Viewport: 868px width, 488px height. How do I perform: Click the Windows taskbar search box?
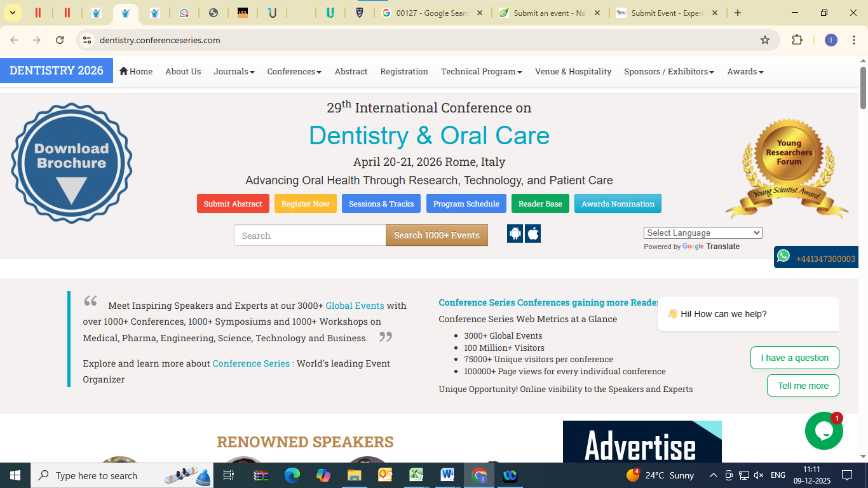121,475
